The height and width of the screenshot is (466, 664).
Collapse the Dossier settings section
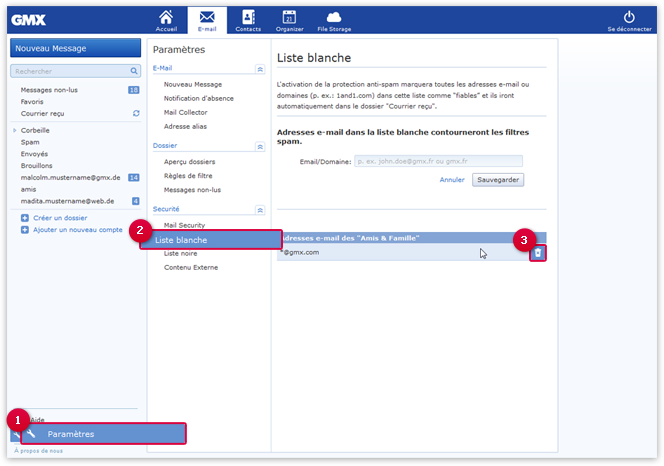(260, 147)
